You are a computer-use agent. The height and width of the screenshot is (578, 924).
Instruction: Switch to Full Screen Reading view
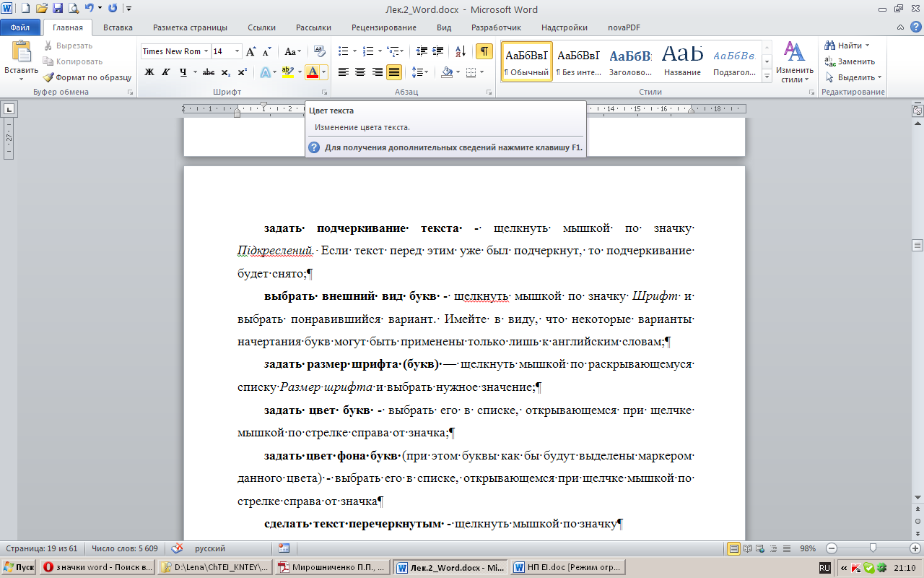[x=748, y=548]
